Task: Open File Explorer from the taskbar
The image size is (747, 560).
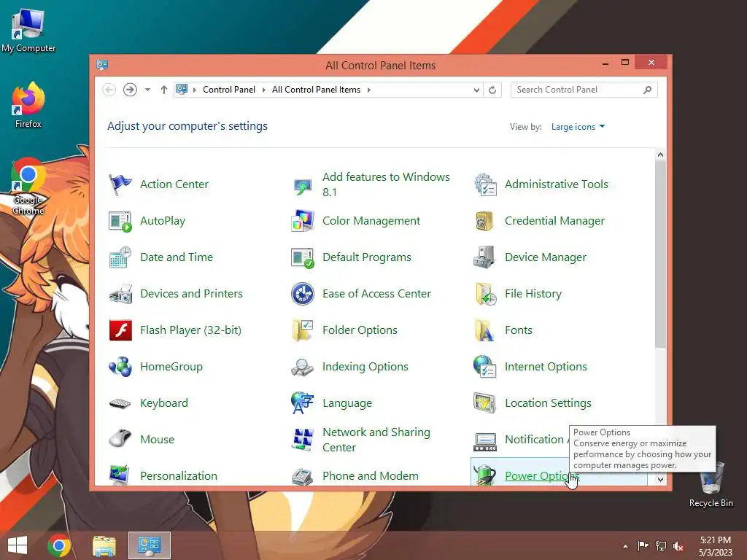Action: 104,545
